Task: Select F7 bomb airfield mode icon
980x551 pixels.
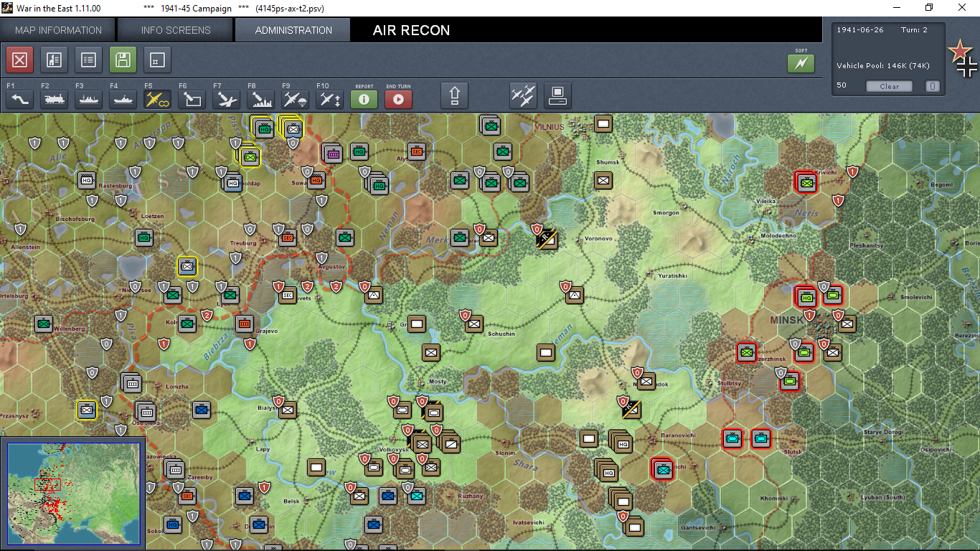Action: pos(226,99)
